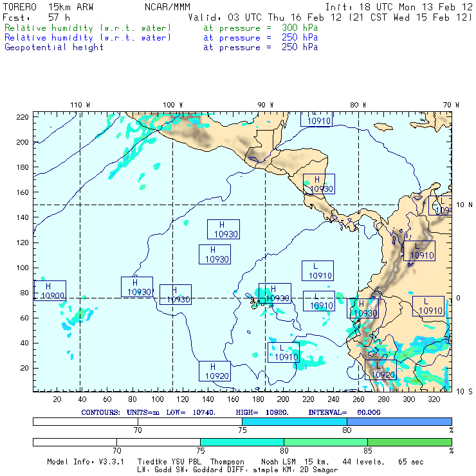Click the 'H 10900' height label box
The height and width of the screenshot is (476, 476).
50,291
